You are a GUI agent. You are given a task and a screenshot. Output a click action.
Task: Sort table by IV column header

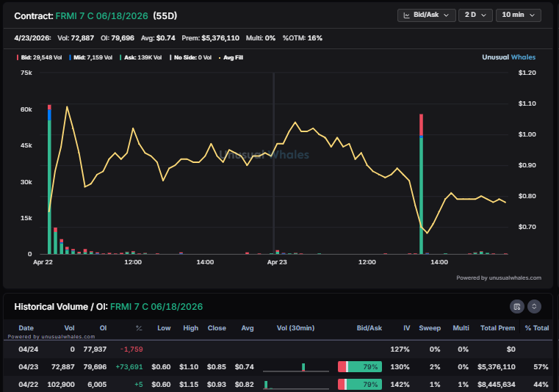pyautogui.click(x=407, y=328)
